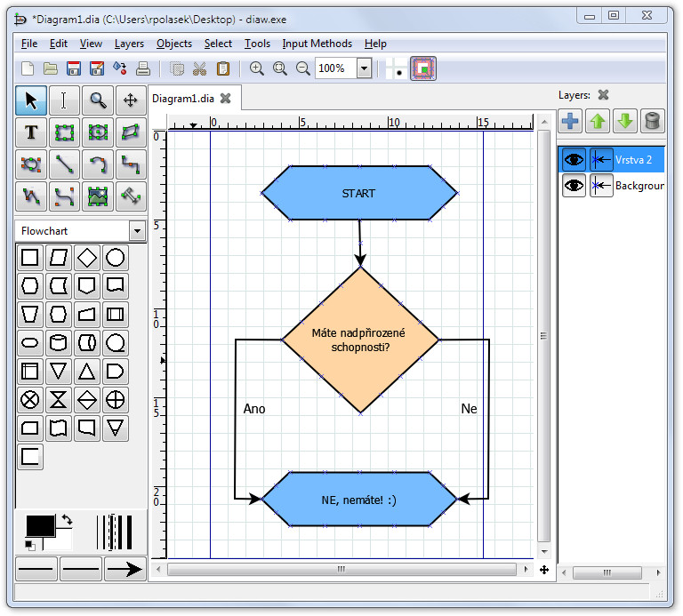Image resolution: width=683 pixels, height=616 pixels.
Task: Select the Text (T) tool
Action: click(x=31, y=132)
